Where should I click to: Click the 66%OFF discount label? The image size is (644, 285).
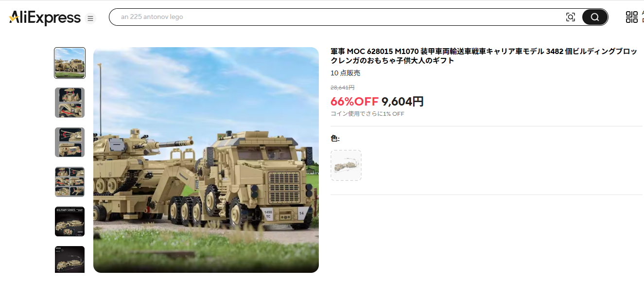pos(354,102)
